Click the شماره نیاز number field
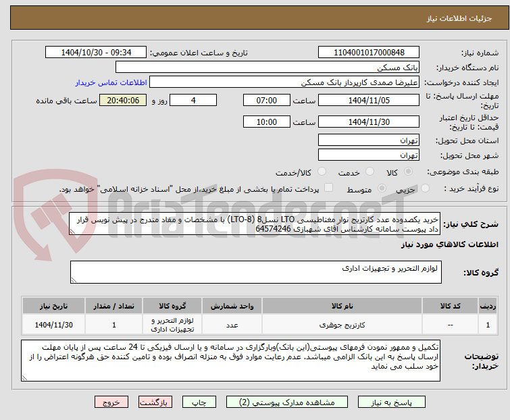Image resolution: width=510 pixels, height=420 pixels. [369, 53]
